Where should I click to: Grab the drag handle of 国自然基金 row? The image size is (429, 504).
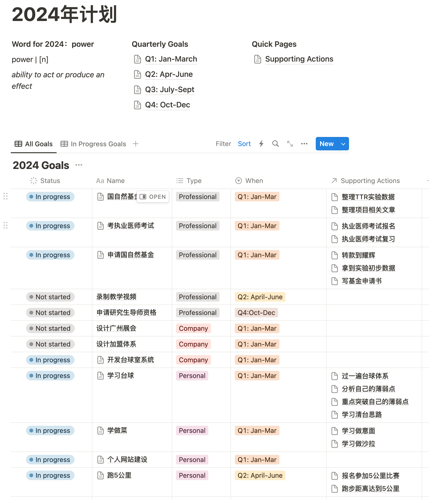point(5,196)
